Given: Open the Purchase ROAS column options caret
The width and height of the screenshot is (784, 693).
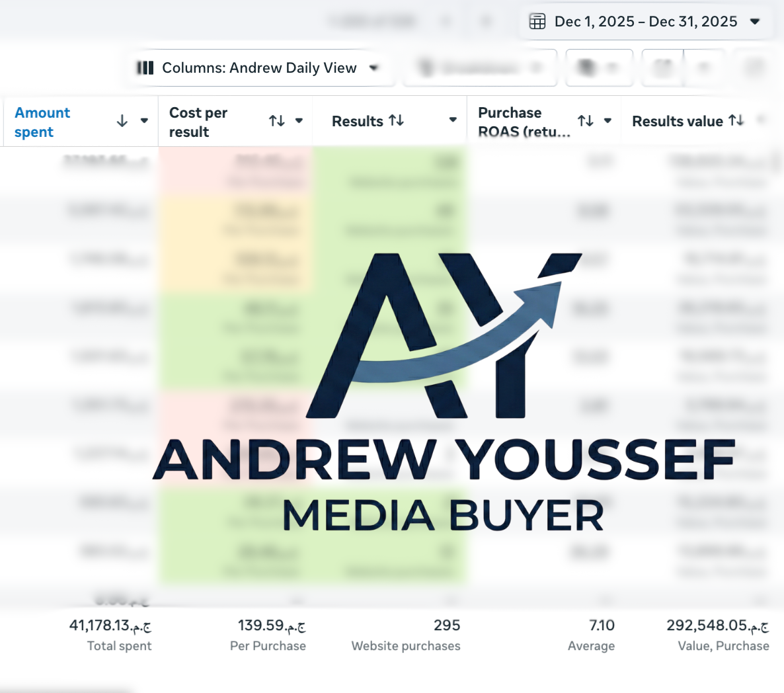Looking at the screenshot, I should click(608, 120).
